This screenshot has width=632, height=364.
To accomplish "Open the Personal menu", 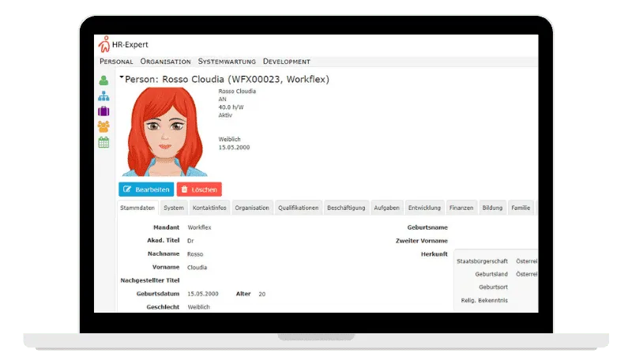I will point(116,62).
